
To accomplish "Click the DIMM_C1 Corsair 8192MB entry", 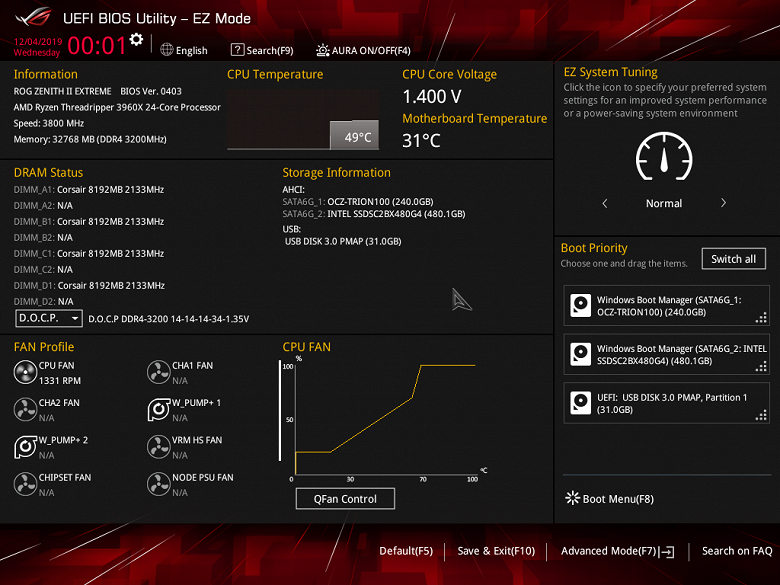I will pyautogui.click(x=89, y=253).
